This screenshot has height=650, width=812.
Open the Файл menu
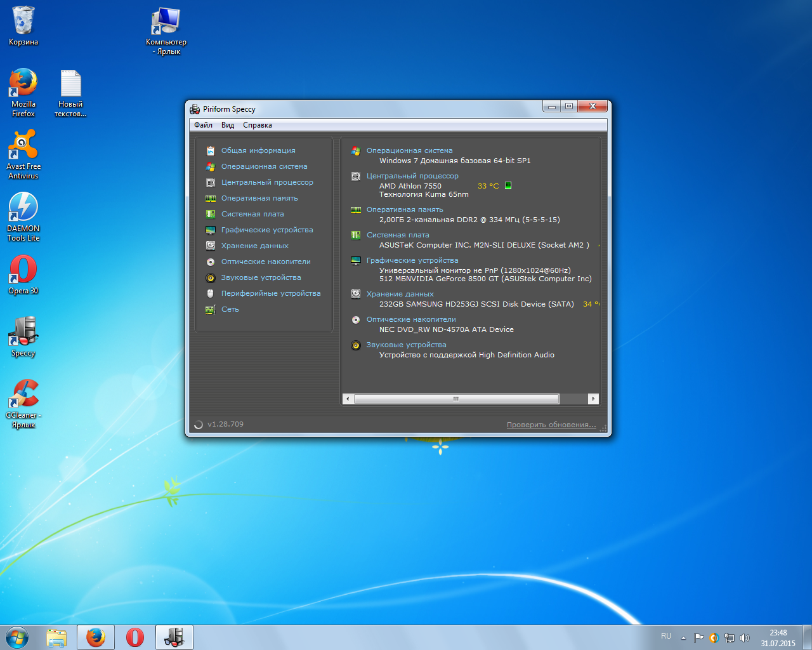coord(203,125)
